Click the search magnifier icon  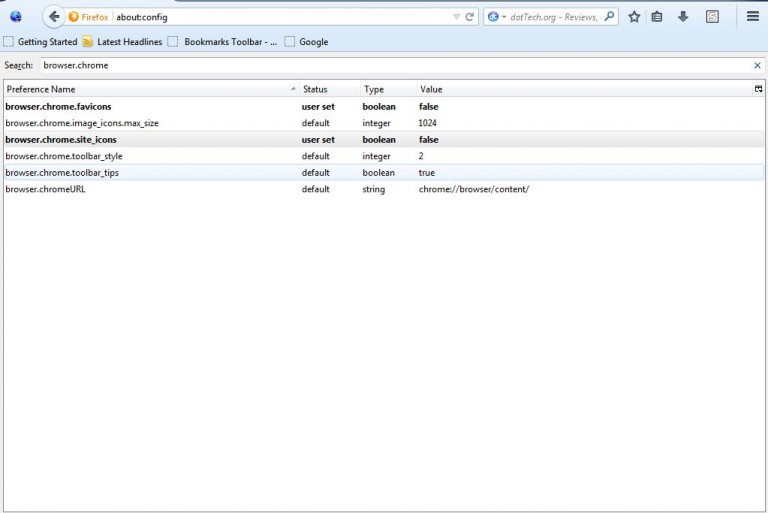point(609,17)
